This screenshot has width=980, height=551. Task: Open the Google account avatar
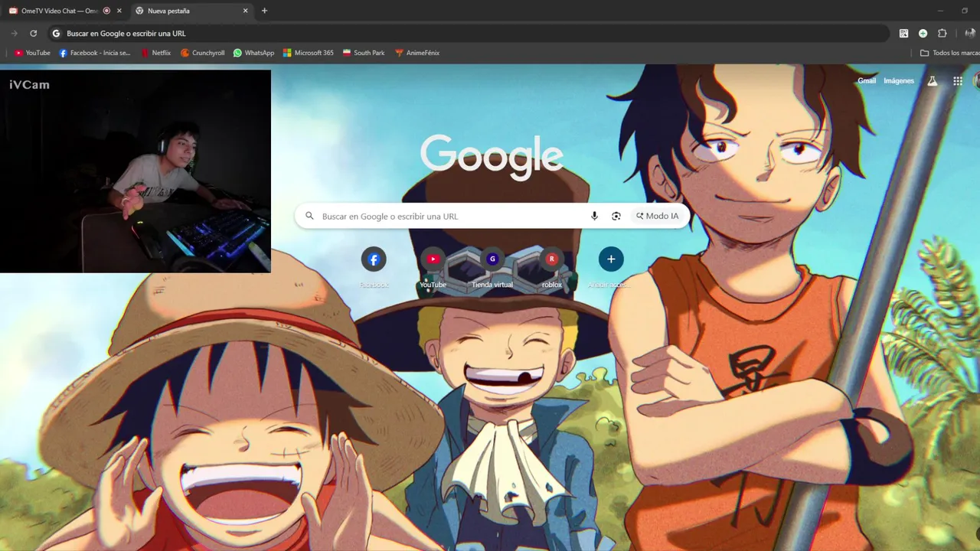[x=977, y=80]
